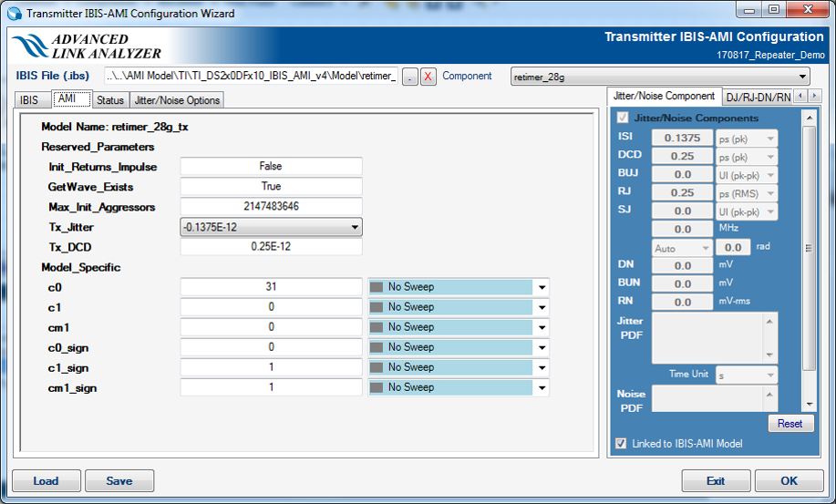836x504 pixels.
Task: Click the DN value field
Action: pyautogui.click(x=682, y=265)
